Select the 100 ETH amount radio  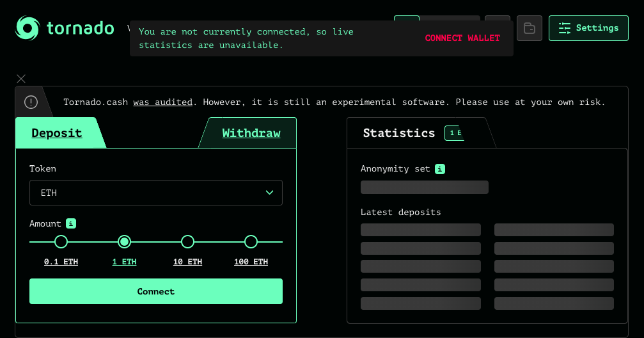coord(251,242)
